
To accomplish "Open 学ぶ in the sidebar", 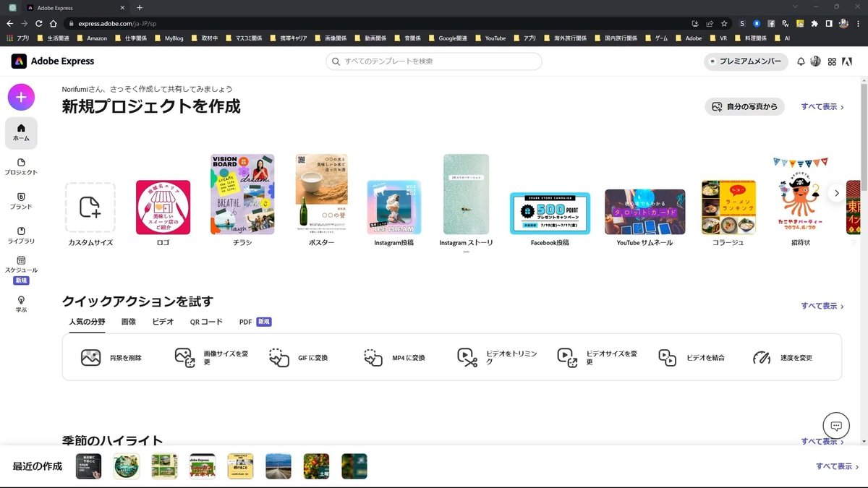I will (21, 304).
